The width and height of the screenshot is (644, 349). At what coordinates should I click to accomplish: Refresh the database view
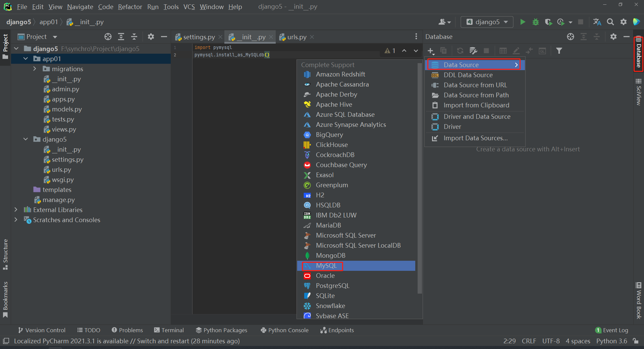460,51
